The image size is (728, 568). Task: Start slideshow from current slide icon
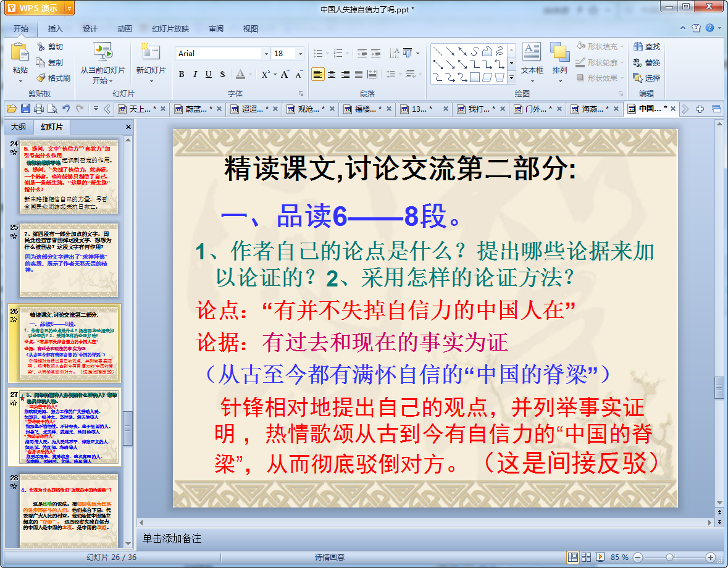pyautogui.click(x=103, y=51)
